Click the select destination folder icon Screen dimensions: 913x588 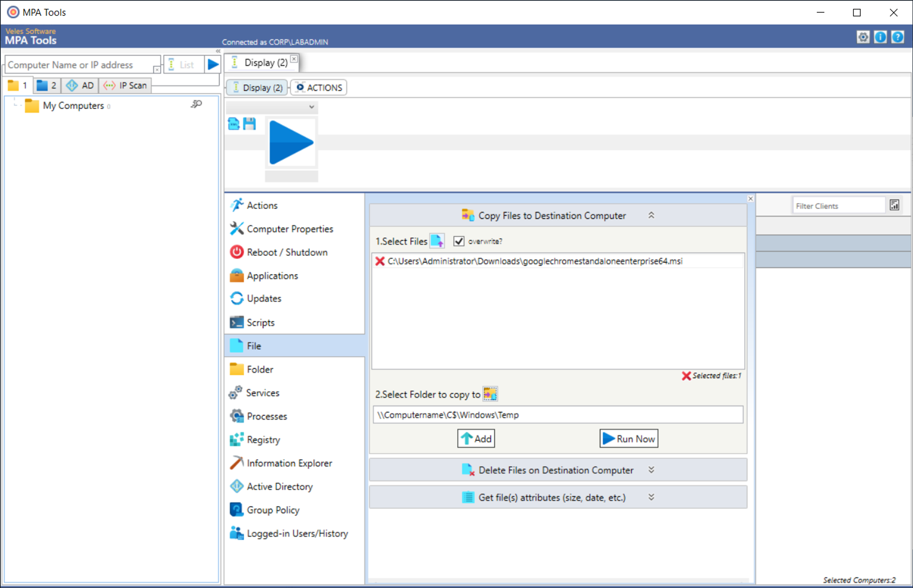490,394
